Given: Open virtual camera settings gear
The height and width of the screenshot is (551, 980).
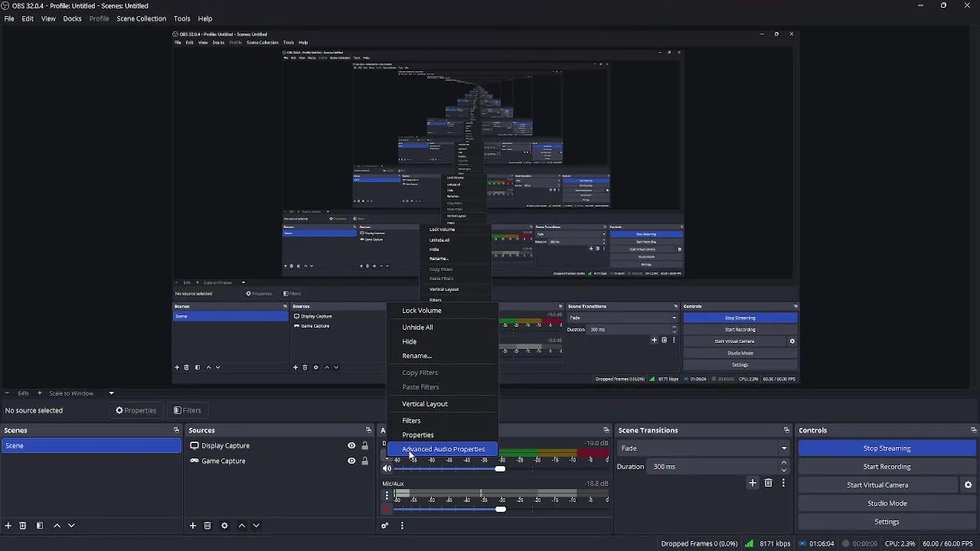Looking at the screenshot, I should [968, 485].
